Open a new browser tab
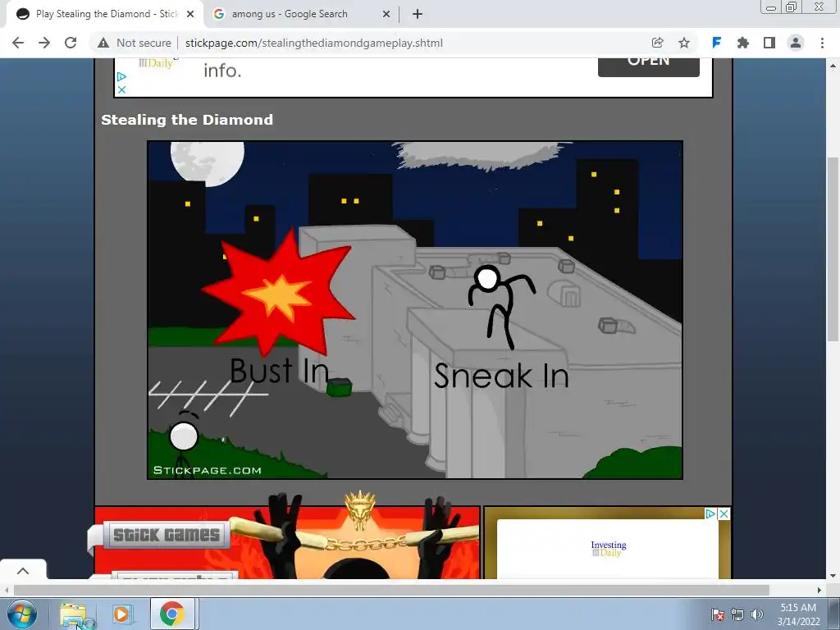This screenshot has width=840, height=630. coord(418,14)
